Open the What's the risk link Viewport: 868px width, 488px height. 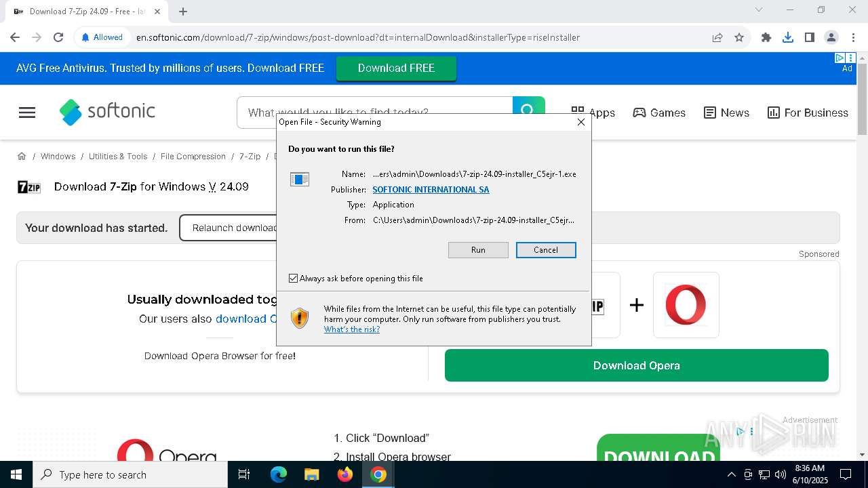coord(352,329)
